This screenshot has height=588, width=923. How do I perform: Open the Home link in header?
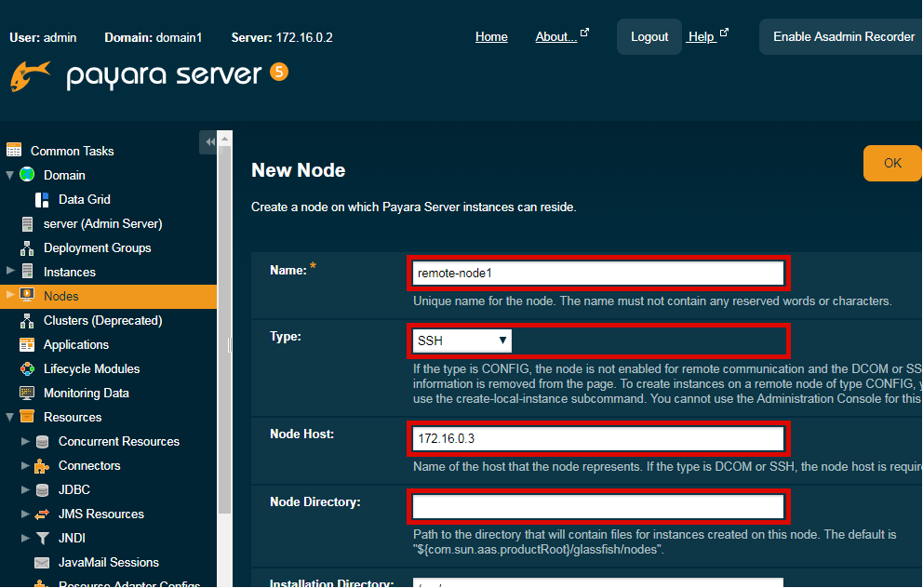pyautogui.click(x=491, y=37)
